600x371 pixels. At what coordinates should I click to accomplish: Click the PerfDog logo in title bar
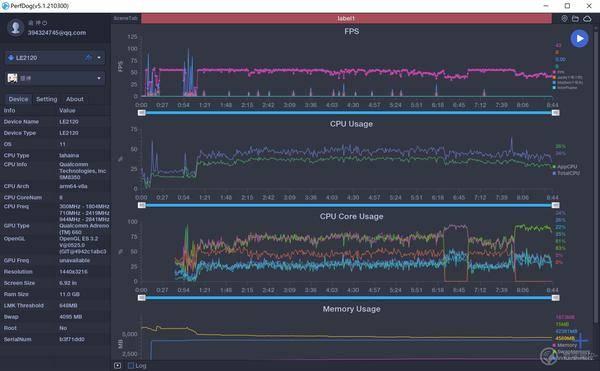click(5, 6)
